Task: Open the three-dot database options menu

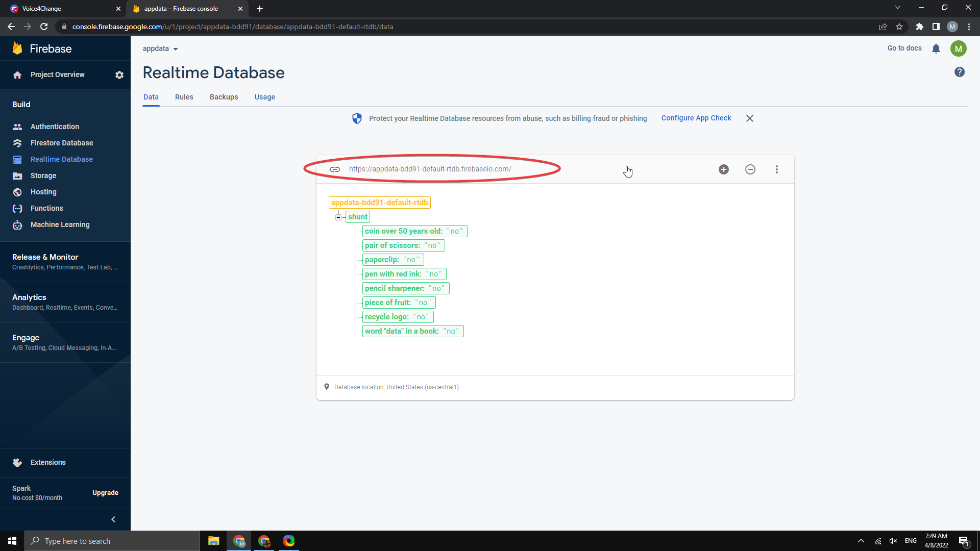Action: pyautogui.click(x=777, y=169)
